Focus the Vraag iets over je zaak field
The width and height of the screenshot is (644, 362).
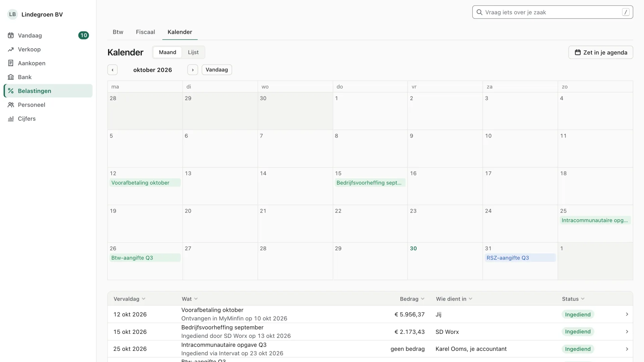[552, 12]
